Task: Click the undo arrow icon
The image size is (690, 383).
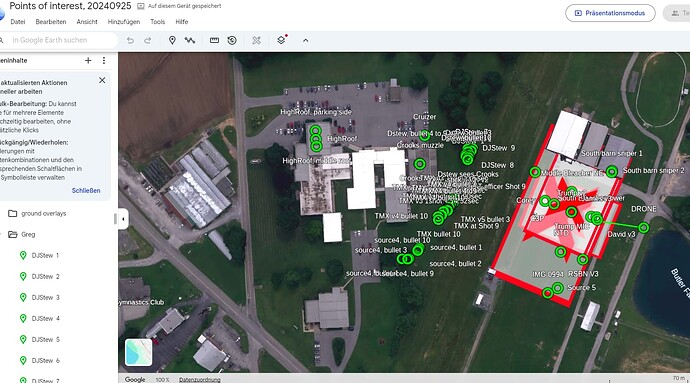Action: (130, 41)
